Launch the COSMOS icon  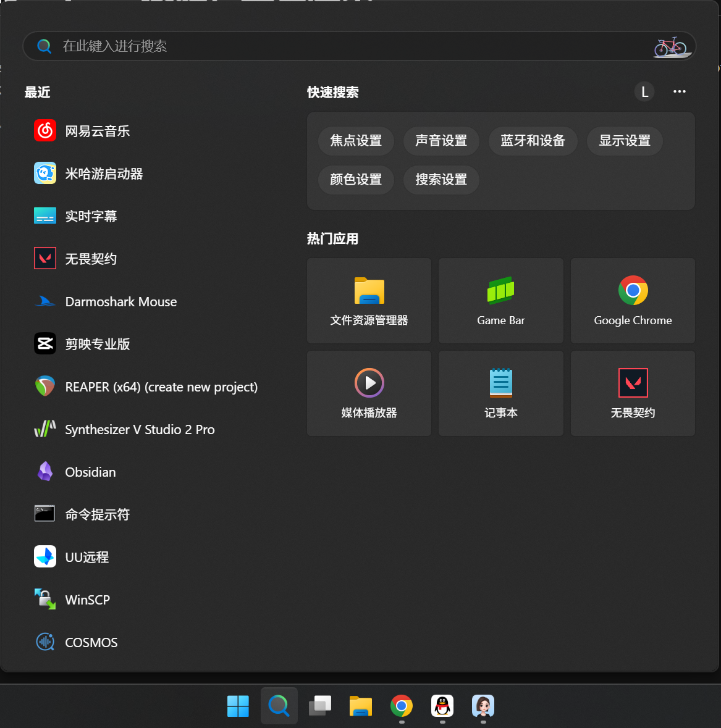(45, 642)
